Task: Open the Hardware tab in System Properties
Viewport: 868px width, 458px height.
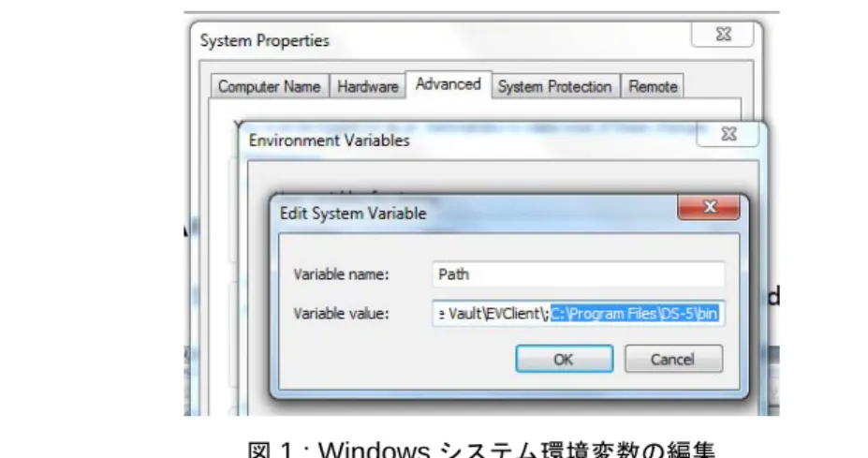Action: pos(368,86)
